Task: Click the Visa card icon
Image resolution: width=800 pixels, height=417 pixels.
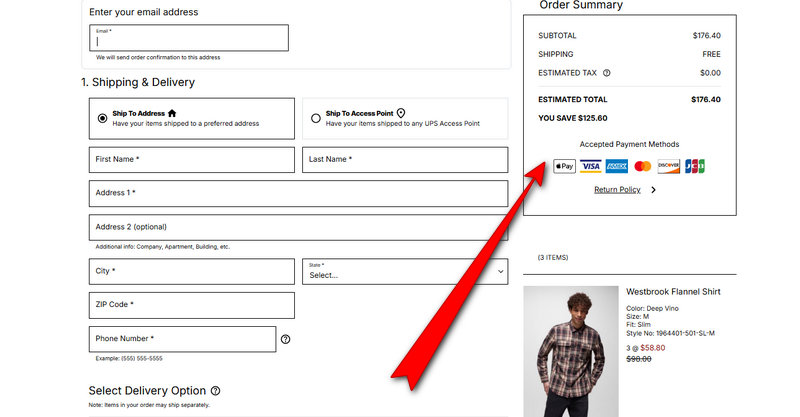Action: (x=591, y=166)
